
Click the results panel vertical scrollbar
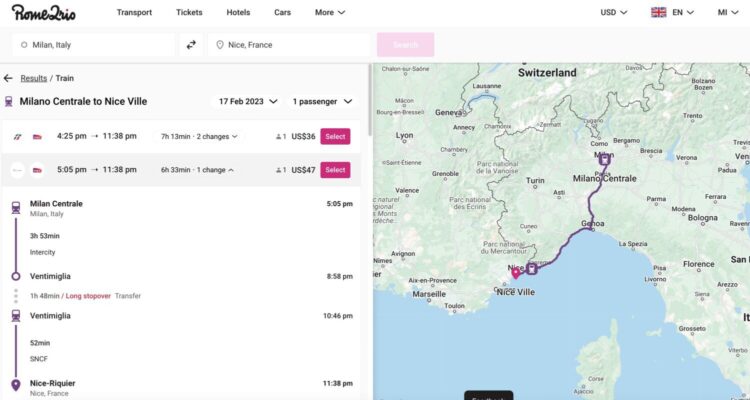369,100
